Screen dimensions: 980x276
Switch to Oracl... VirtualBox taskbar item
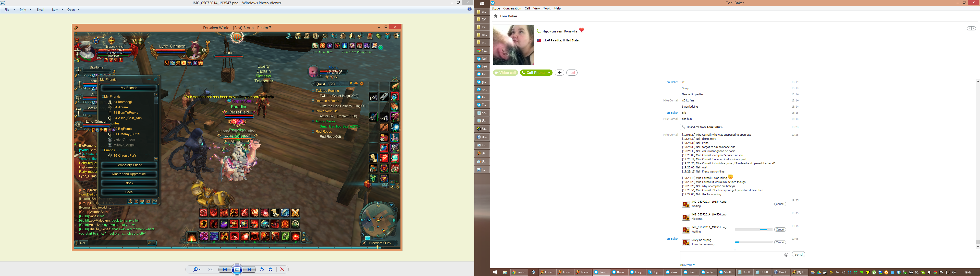coord(781,272)
